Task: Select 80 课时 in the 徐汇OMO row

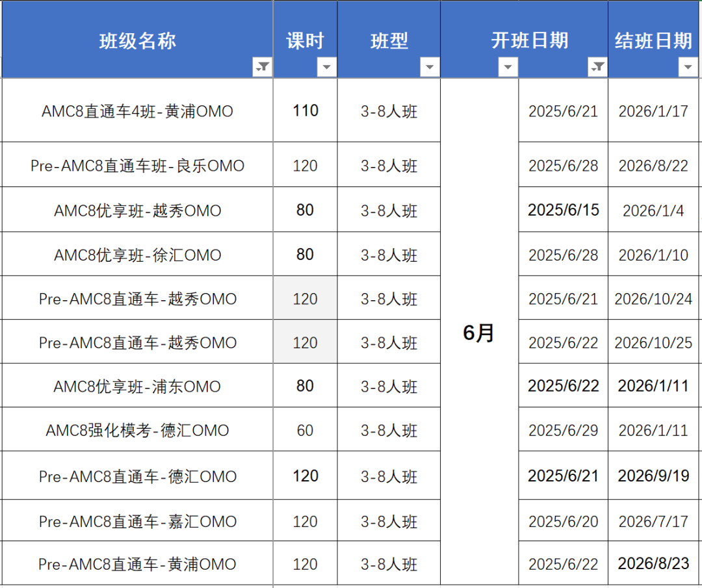Action: coord(305,254)
